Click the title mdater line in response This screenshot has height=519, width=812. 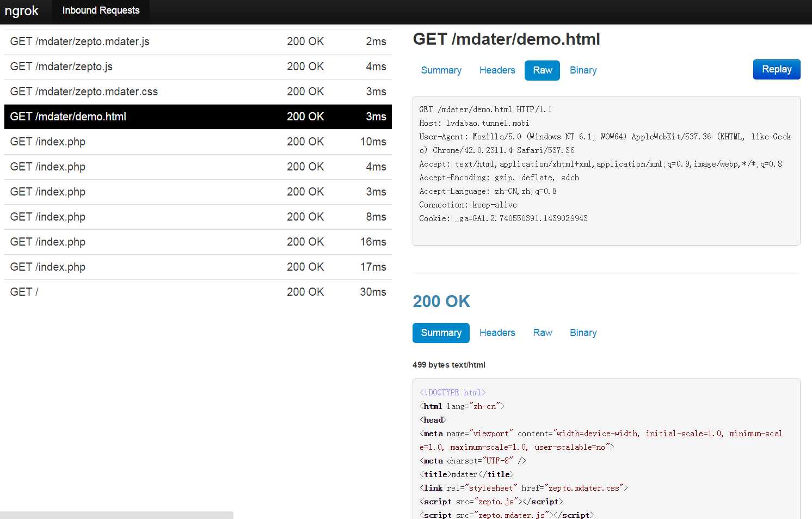pyautogui.click(x=466, y=474)
